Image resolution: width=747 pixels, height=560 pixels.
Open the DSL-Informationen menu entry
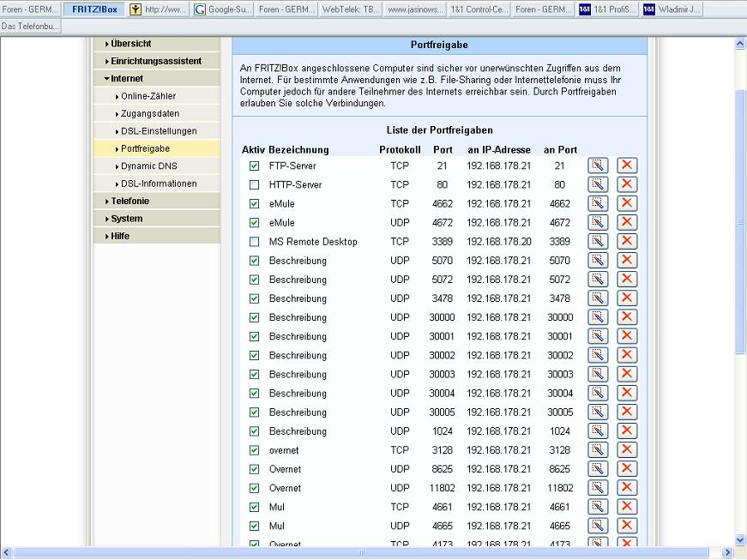pos(157,184)
